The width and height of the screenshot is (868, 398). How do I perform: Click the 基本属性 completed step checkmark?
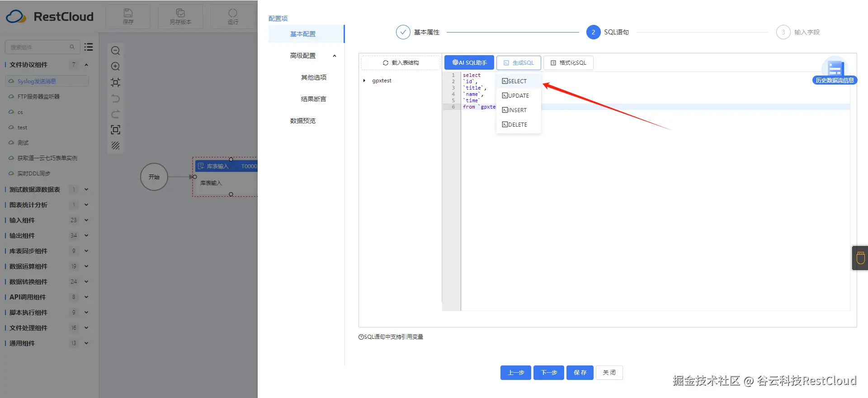[403, 32]
